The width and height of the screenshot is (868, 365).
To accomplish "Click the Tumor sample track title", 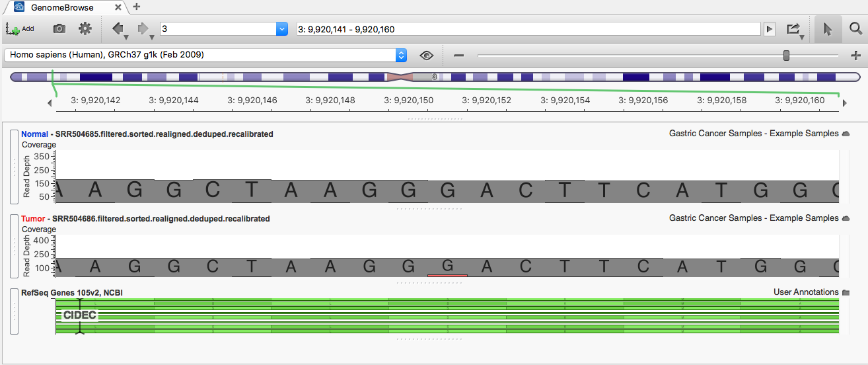I will [x=145, y=219].
